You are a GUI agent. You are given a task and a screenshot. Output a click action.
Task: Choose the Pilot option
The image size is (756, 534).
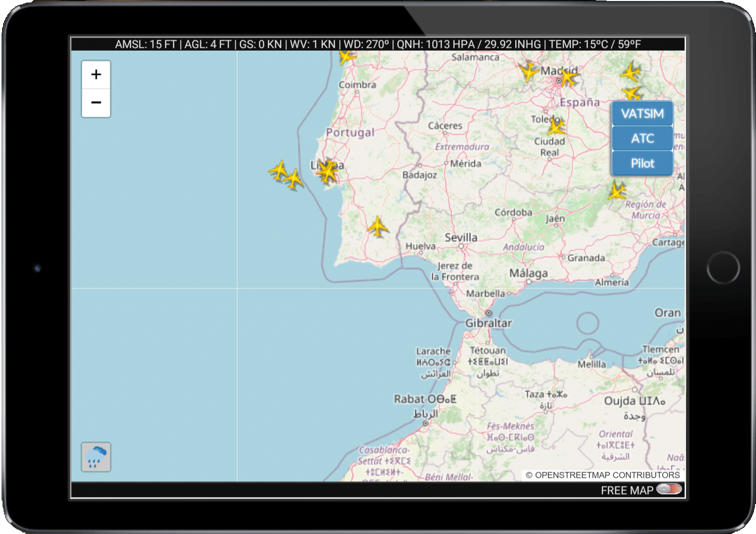(642, 163)
